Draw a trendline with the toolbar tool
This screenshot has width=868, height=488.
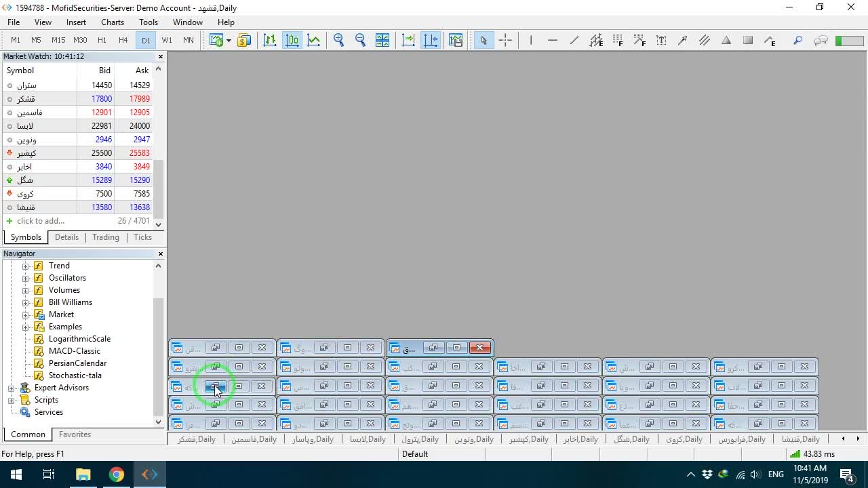tap(574, 40)
